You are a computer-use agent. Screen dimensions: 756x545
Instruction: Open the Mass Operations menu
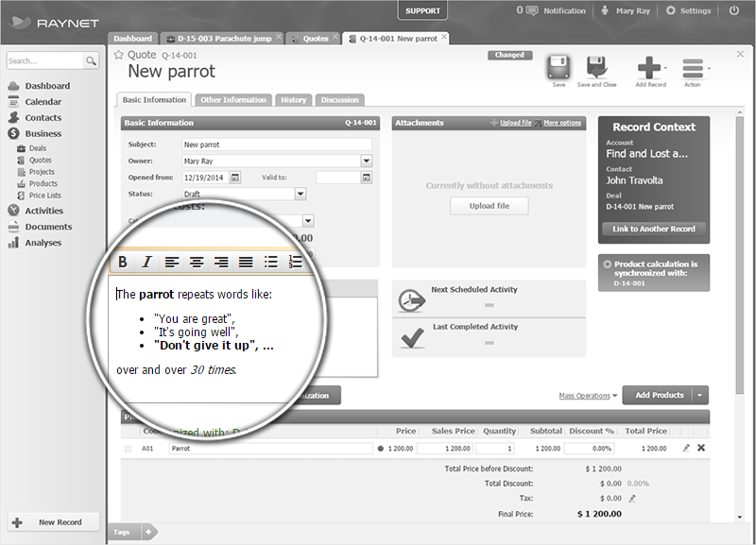pos(588,396)
